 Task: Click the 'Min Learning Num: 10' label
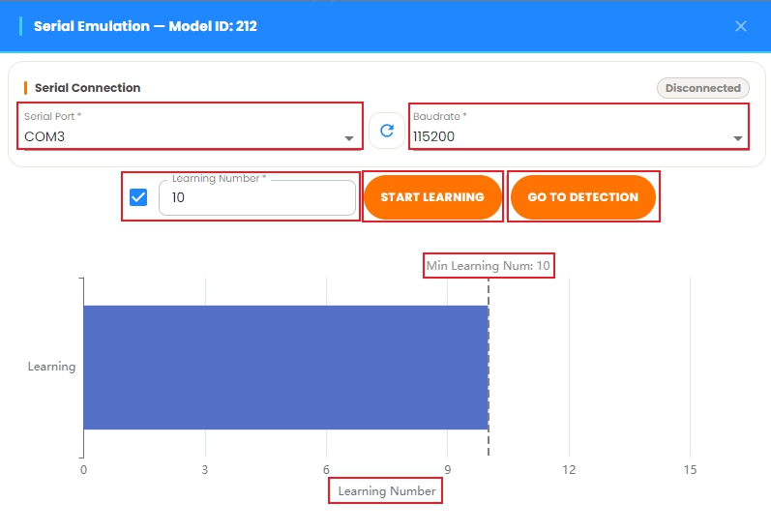click(489, 266)
